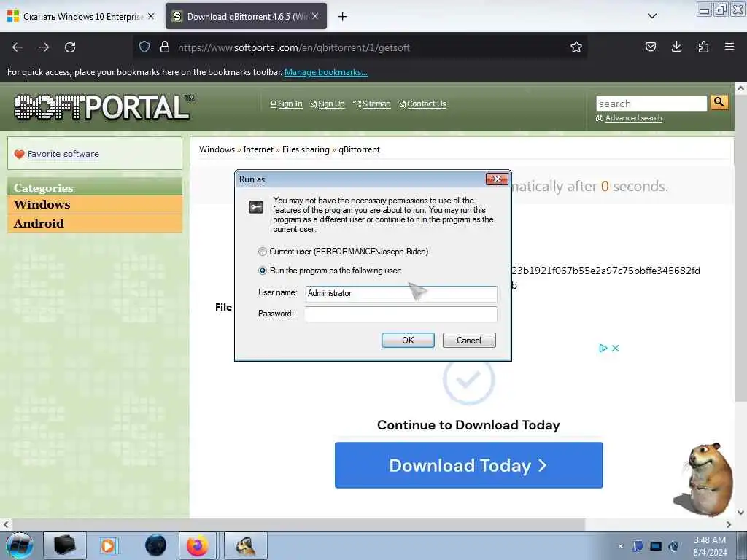The width and height of the screenshot is (747, 560).
Task: Open the extensions puzzle icon
Action: (x=703, y=47)
